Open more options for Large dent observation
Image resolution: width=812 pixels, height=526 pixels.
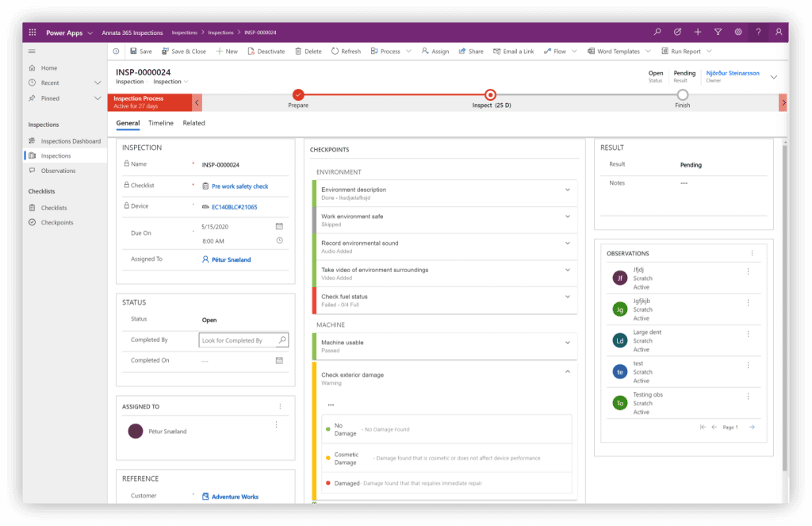pyautogui.click(x=748, y=334)
